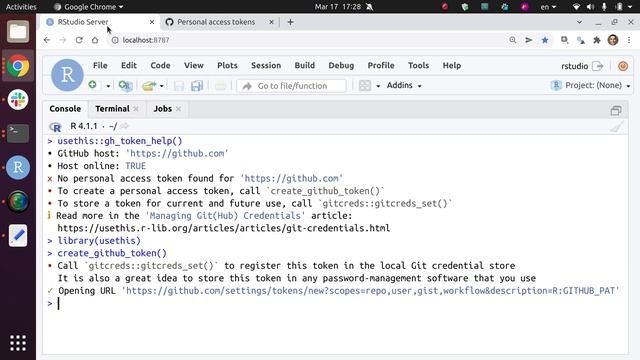Click the open file folder icon
640x360 pixels.
point(149,86)
